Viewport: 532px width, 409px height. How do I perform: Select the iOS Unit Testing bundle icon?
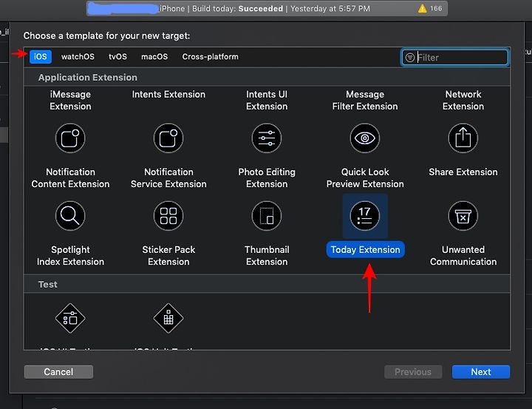168,318
